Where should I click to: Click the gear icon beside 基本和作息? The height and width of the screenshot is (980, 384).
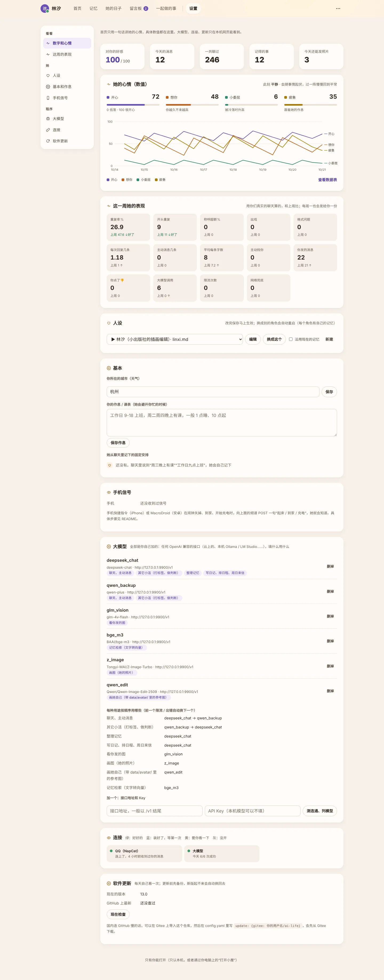tap(48, 87)
